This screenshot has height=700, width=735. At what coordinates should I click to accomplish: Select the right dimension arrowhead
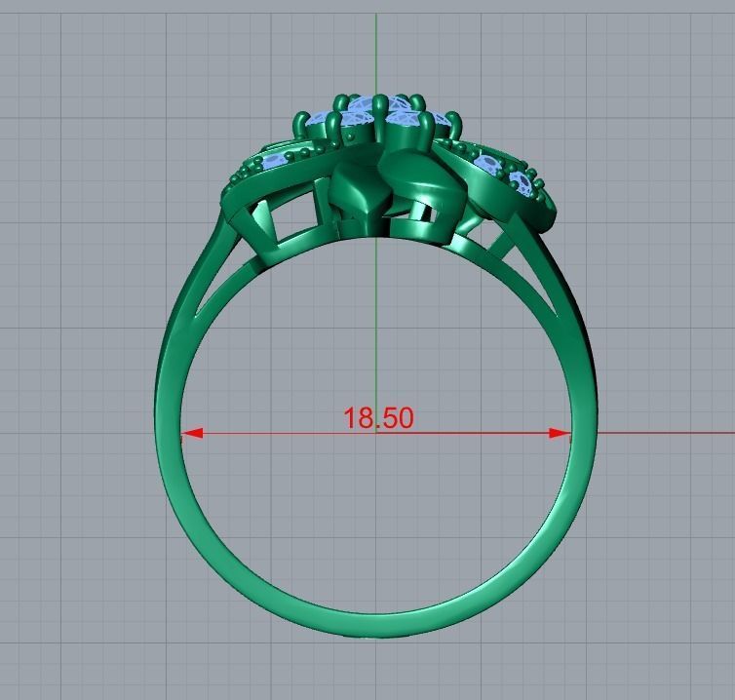point(560,433)
